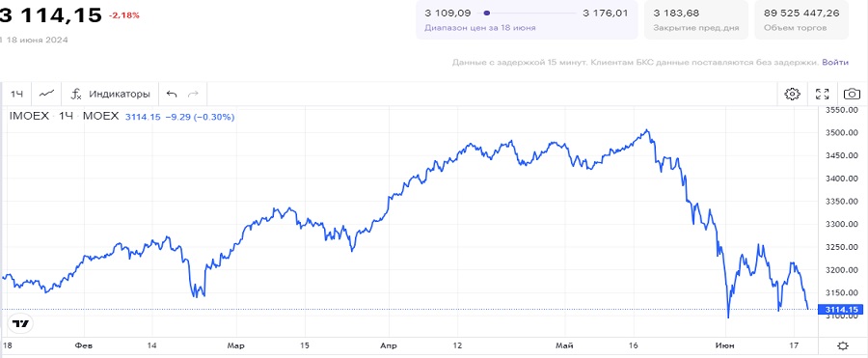The image size is (868, 358).
Task: Click the Диапазон цен за 18 июня label
Action: [x=480, y=28]
